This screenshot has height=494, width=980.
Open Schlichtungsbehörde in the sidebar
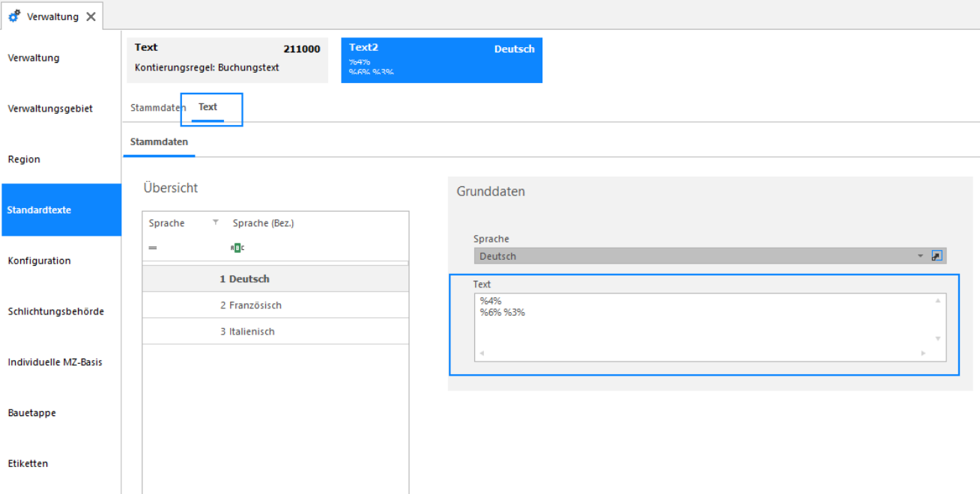[x=61, y=311]
